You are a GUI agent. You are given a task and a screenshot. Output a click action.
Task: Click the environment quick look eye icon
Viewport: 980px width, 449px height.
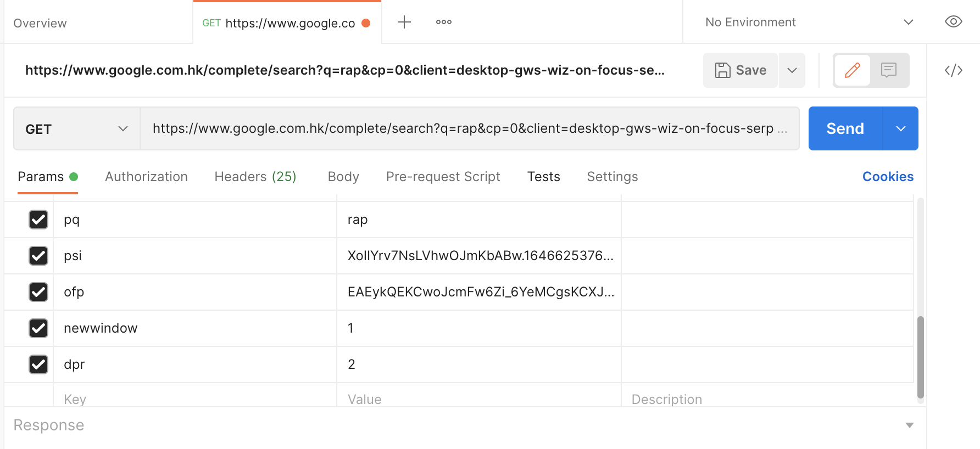(954, 22)
